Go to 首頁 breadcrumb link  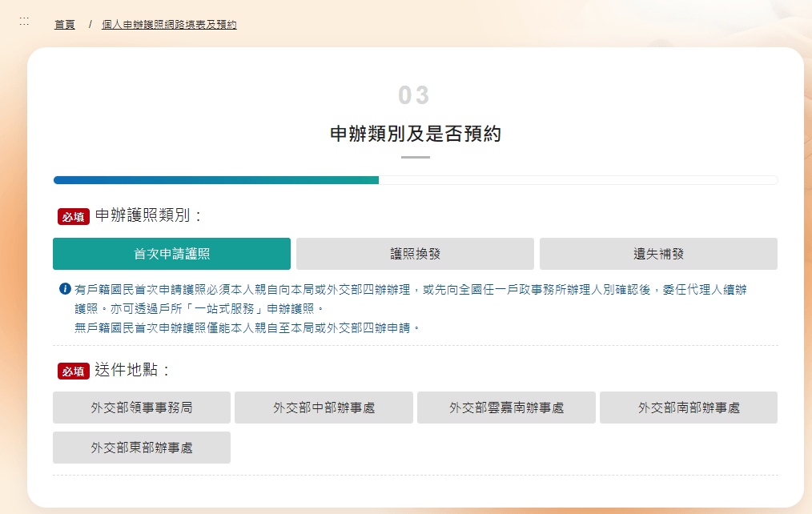click(x=65, y=24)
